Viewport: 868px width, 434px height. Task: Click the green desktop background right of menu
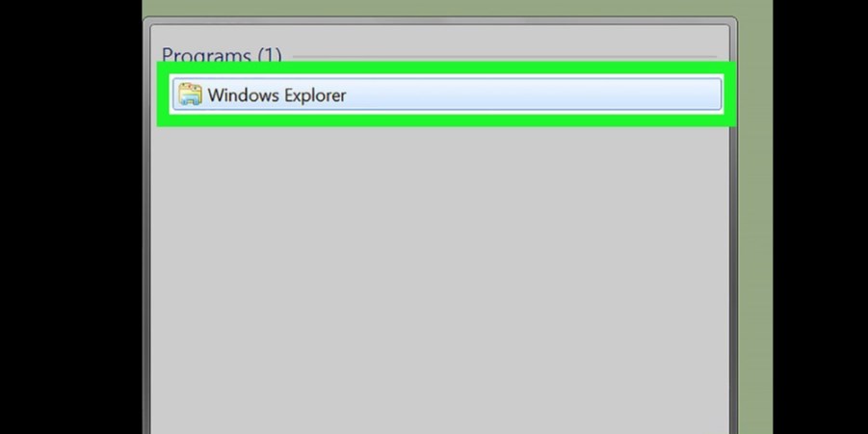coord(755,222)
